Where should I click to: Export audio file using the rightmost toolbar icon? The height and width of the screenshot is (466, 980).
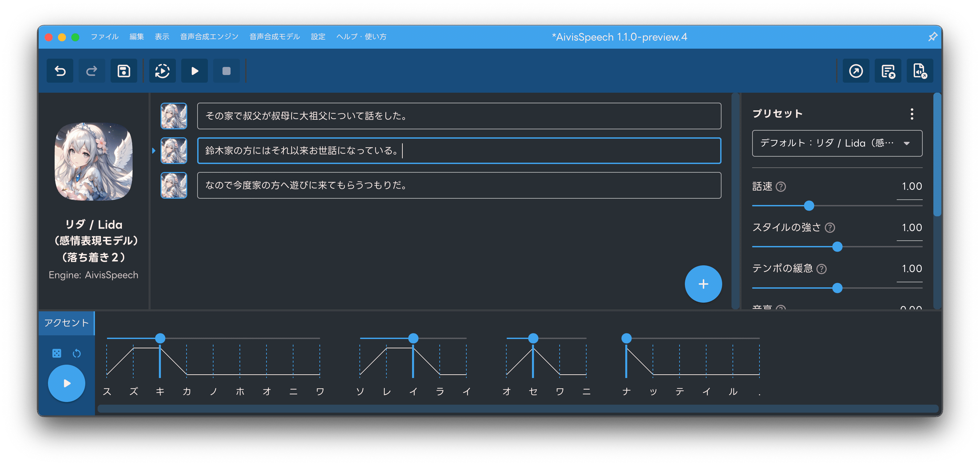920,70
